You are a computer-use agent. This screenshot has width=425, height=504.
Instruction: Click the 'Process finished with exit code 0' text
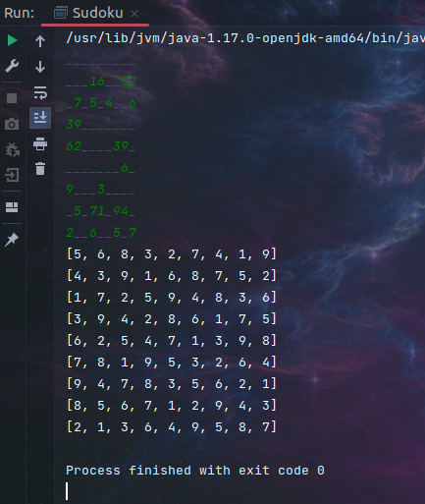coord(195,471)
